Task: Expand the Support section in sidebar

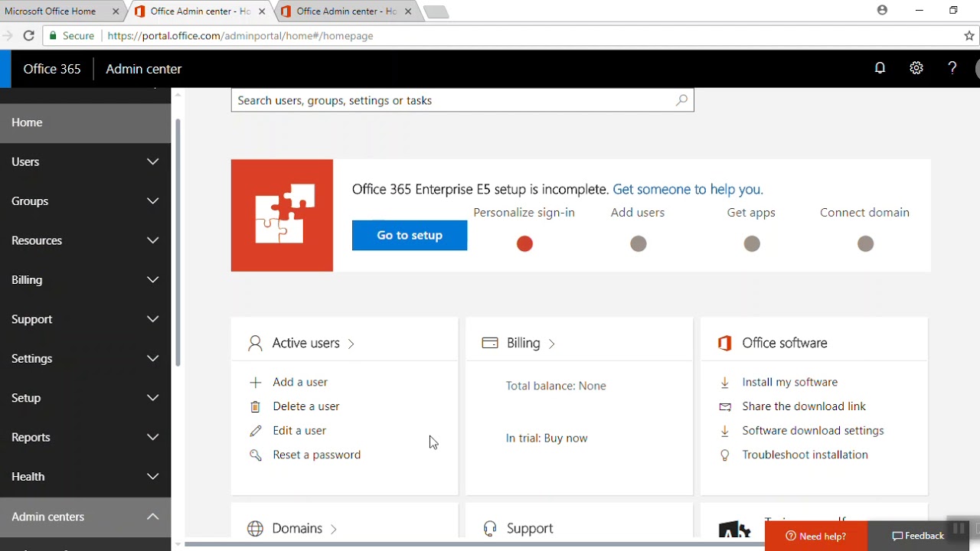Action: [85, 319]
